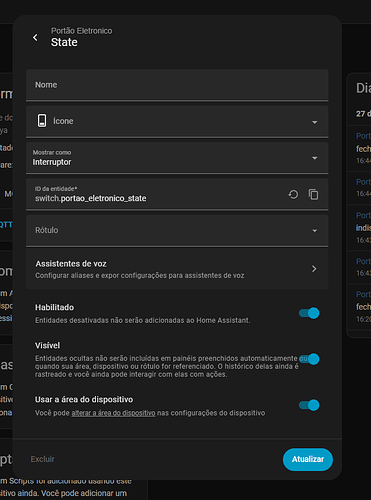This screenshot has width=371, height=500.
Task: Open the Mostrar como Interruptor dropdown
Action: tap(177, 158)
